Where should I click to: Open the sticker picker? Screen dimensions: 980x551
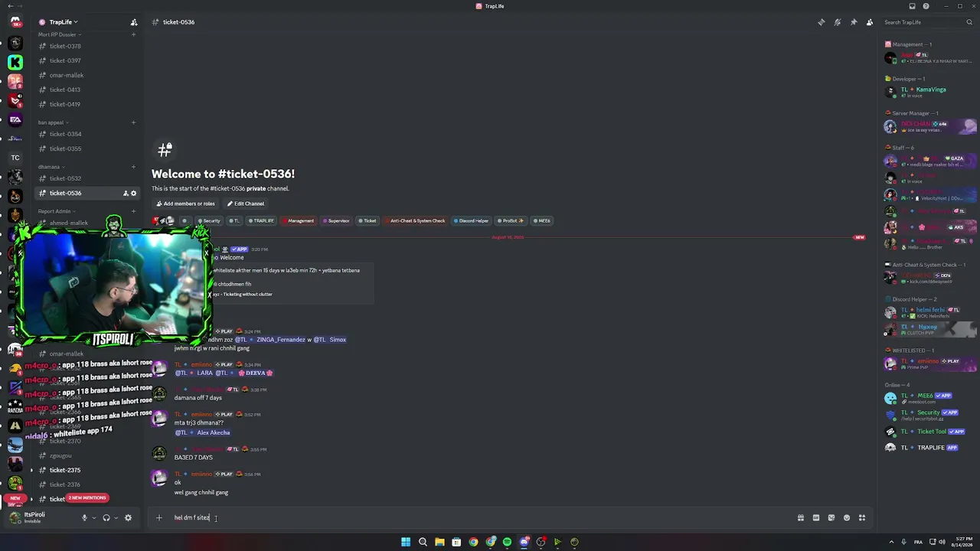[831, 518]
